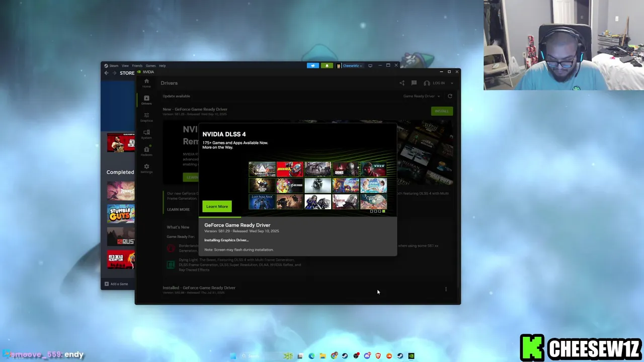Open the feedback icon in NVIDIA header
This screenshot has width=644, height=362.
tap(414, 83)
